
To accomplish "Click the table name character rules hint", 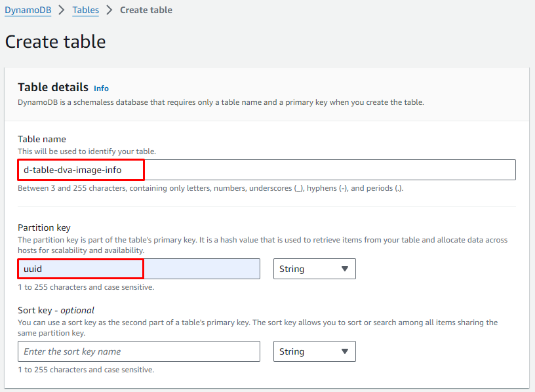I will tap(210, 188).
